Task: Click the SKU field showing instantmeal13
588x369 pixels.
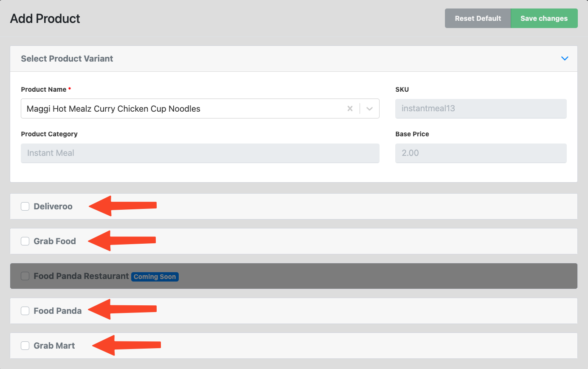Action: tap(481, 109)
